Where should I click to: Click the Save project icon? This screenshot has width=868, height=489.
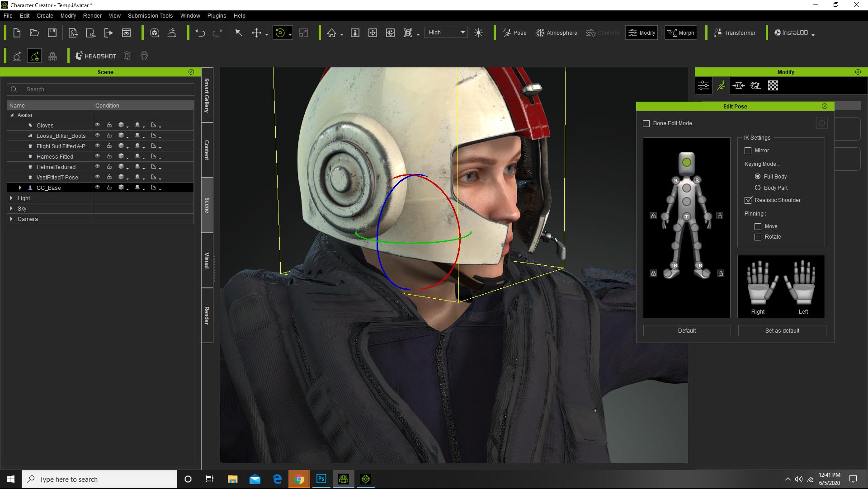pos(52,33)
